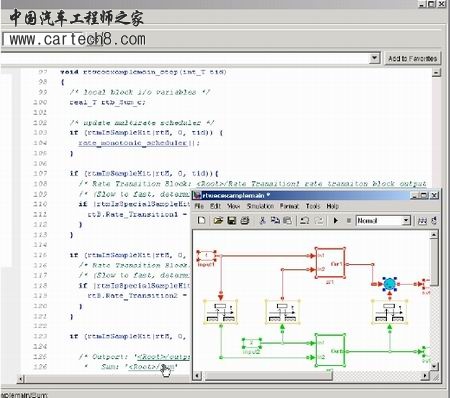
Task: Stop simulation with the stop square button
Action: (349, 221)
